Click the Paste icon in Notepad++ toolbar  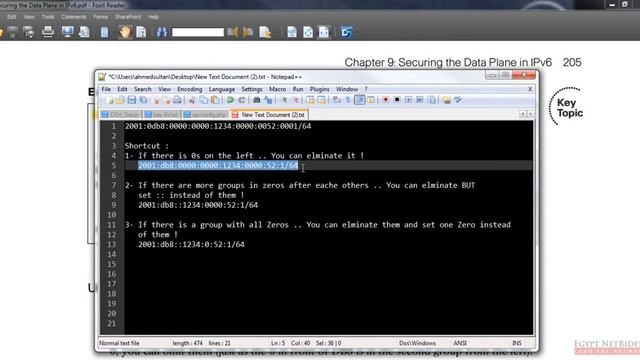215,100
